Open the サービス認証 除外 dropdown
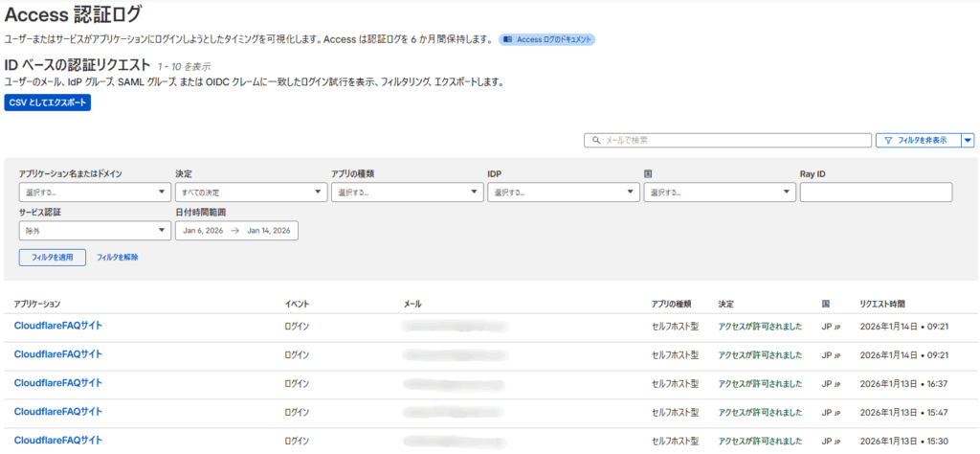Screen dimensions: 980x454 [95, 231]
